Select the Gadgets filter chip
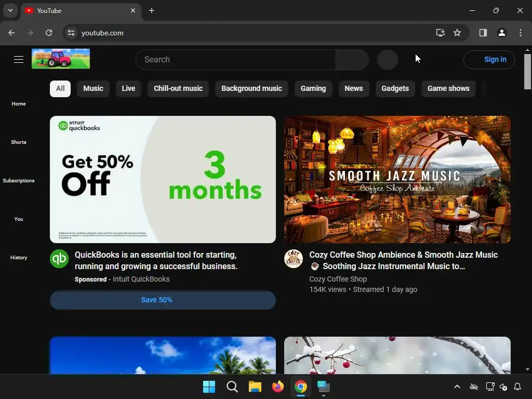 point(395,88)
